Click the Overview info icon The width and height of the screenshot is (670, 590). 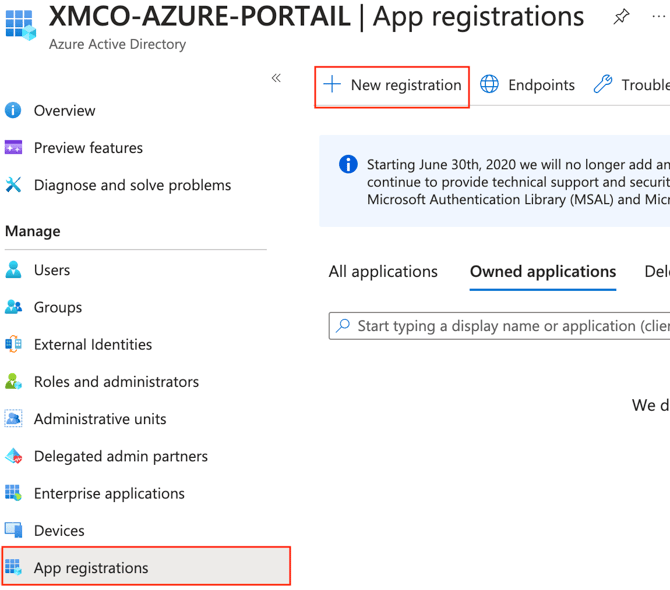point(13,110)
